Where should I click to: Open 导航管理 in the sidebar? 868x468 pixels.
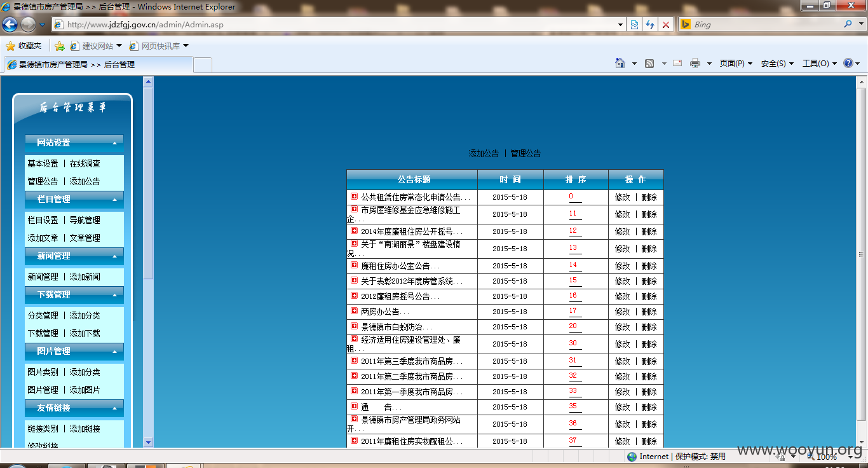point(85,220)
